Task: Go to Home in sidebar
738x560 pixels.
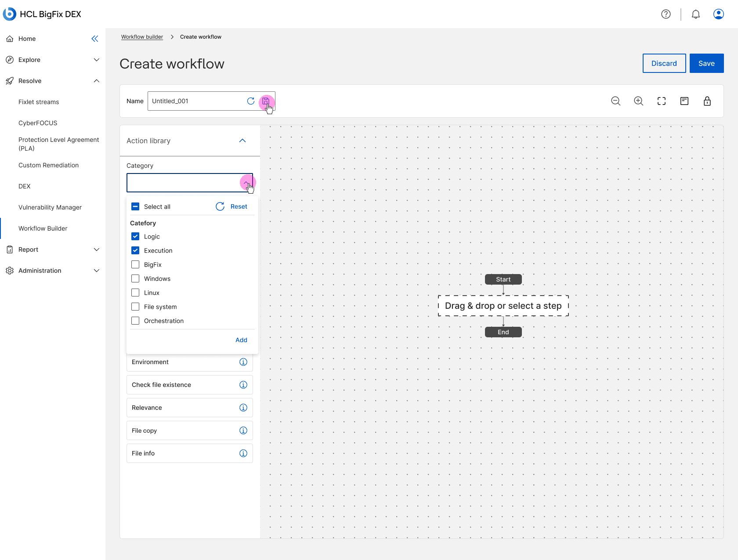Action: [x=27, y=39]
